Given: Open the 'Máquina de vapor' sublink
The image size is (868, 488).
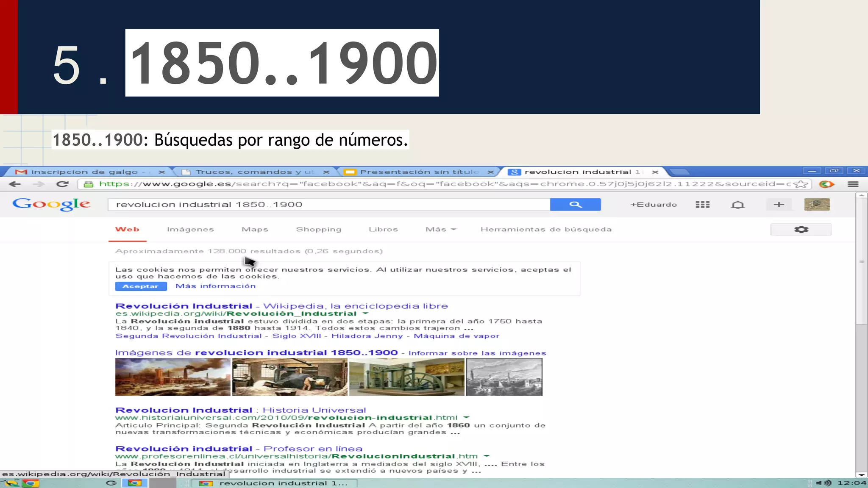Looking at the screenshot, I should point(456,336).
